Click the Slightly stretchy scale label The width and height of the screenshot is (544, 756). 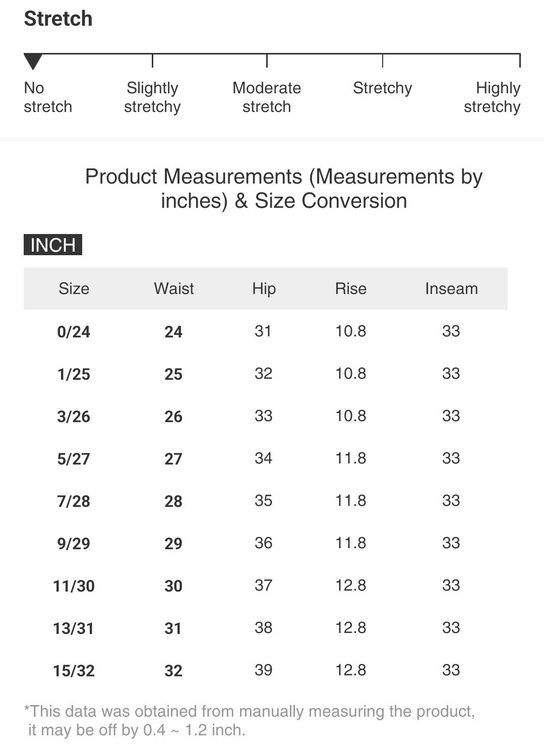[152, 97]
